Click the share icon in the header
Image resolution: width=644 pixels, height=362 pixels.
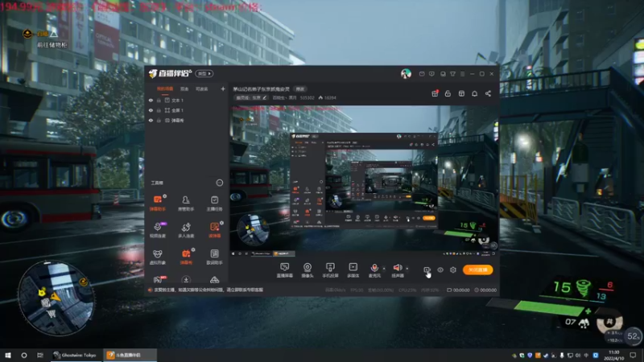(x=488, y=93)
